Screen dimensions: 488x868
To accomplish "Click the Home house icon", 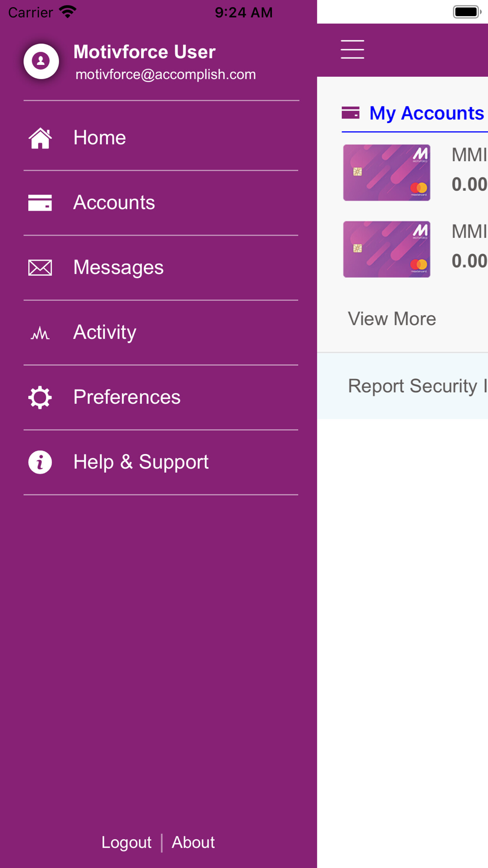I will pyautogui.click(x=40, y=138).
